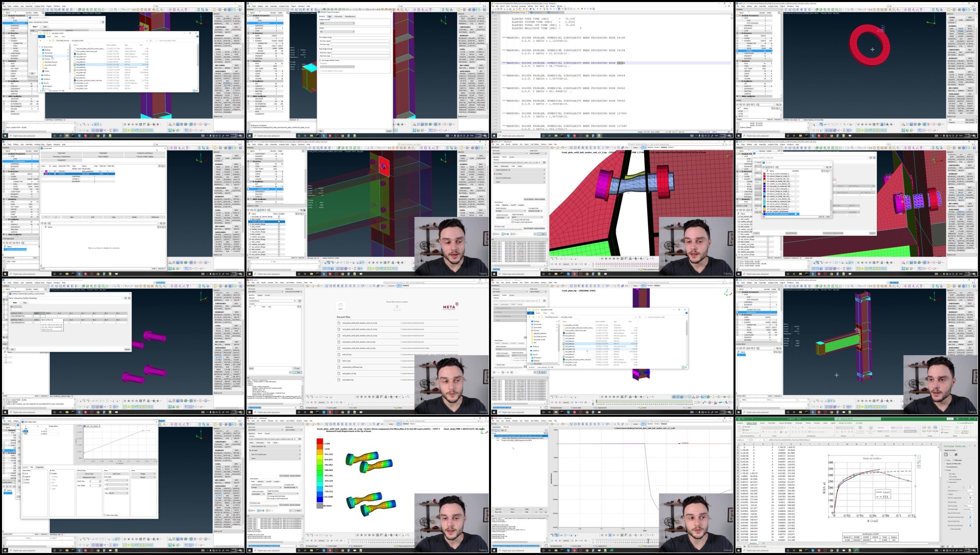Select Sem linha radio in Excel border options
The height and width of the screenshot is (555, 980).
947,474
